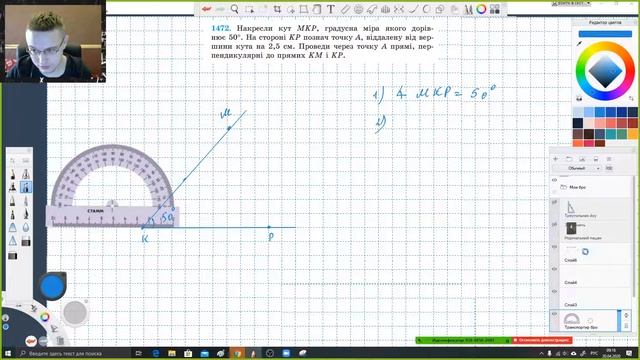Select the Слой4 layer
640x360 pixels.
[596, 276]
